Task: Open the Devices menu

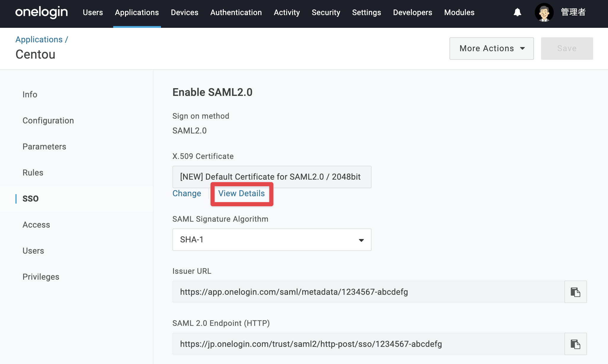Action: click(185, 12)
